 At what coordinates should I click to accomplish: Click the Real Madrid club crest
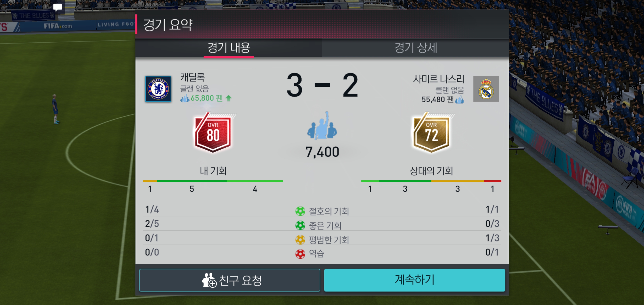pos(486,89)
